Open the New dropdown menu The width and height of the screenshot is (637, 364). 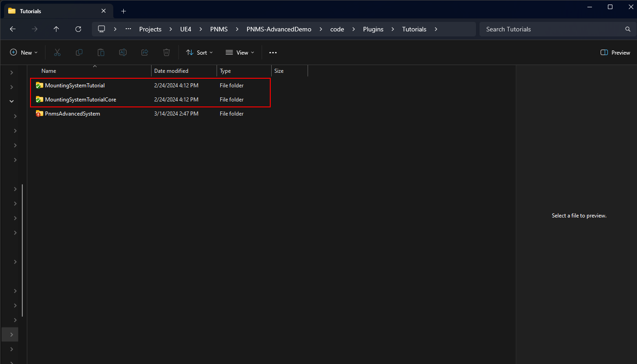(24, 53)
